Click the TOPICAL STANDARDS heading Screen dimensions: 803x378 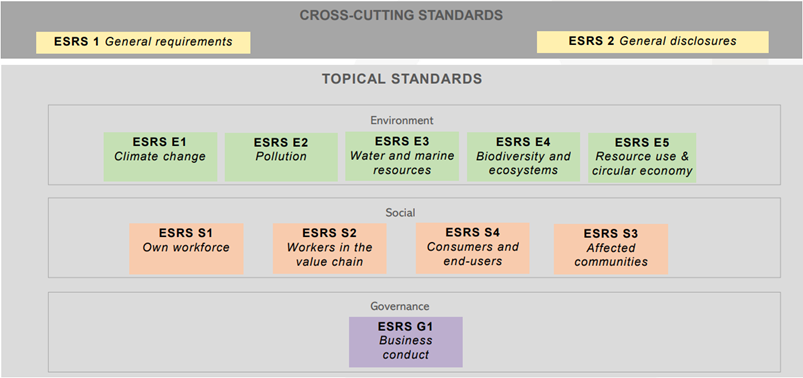pyautogui.click(x=402, y=79)
